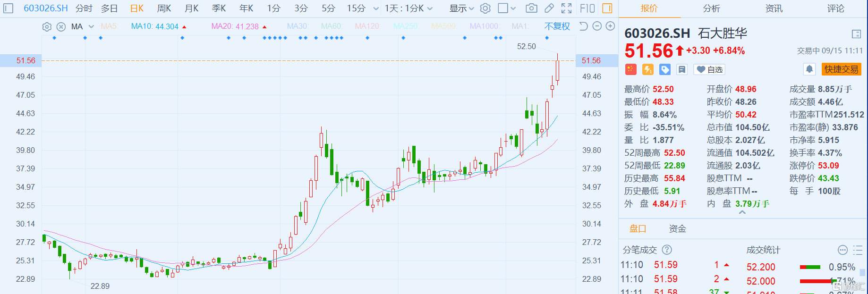Switch to 多日 chart
Viewport: 868px width, 294px height.
point(109,8)
